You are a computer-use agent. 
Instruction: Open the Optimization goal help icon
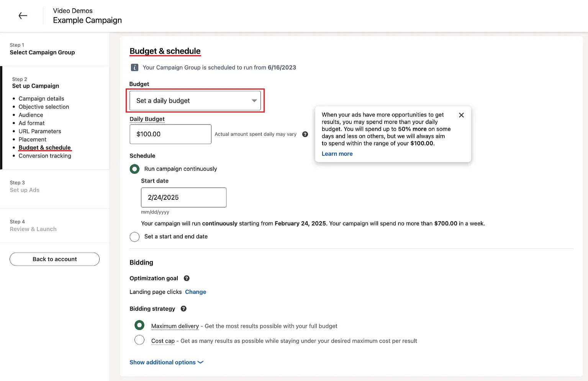pos(187,278)
